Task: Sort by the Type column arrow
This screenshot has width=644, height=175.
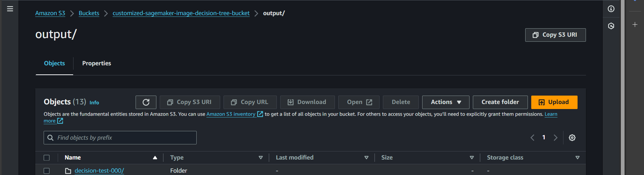Action: point(261,157)
